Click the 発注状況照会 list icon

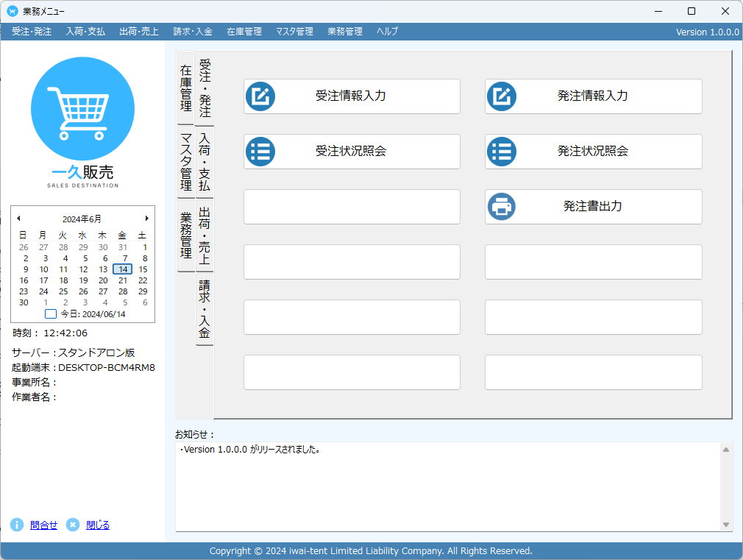point(501,152)
